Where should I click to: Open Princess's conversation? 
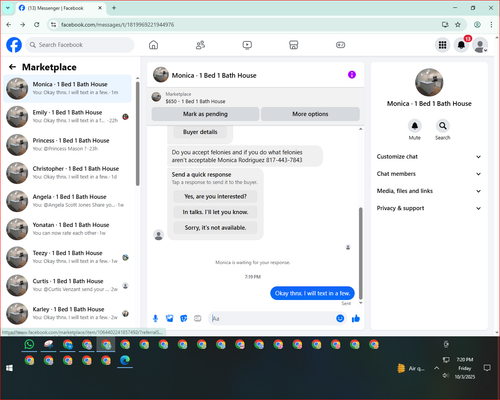(x=68, y=145)
